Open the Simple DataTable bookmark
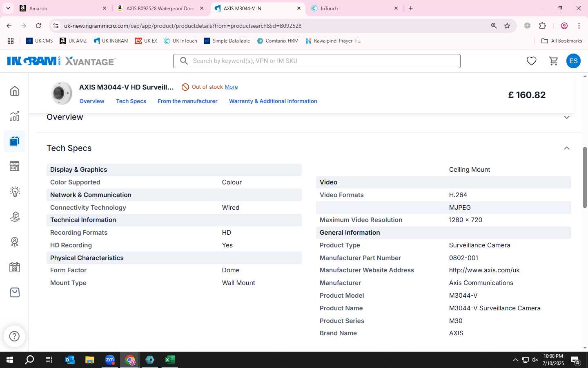 [x=227, y=41]
